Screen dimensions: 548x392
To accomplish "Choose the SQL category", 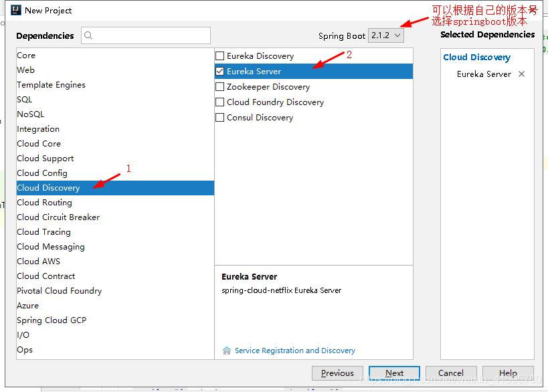I will click(x=115, y=99).
